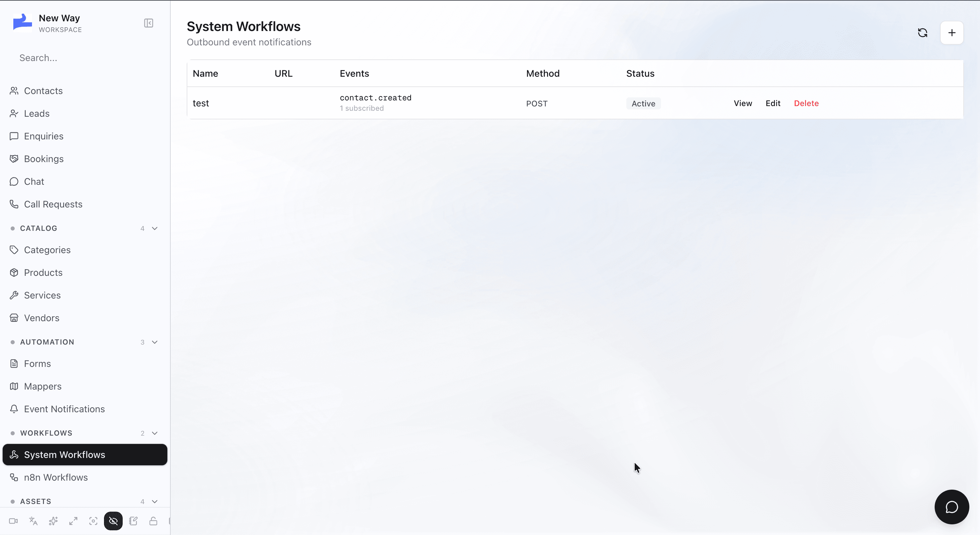
Task: Collapse the CATALOG section
Action: coord(154,228)
